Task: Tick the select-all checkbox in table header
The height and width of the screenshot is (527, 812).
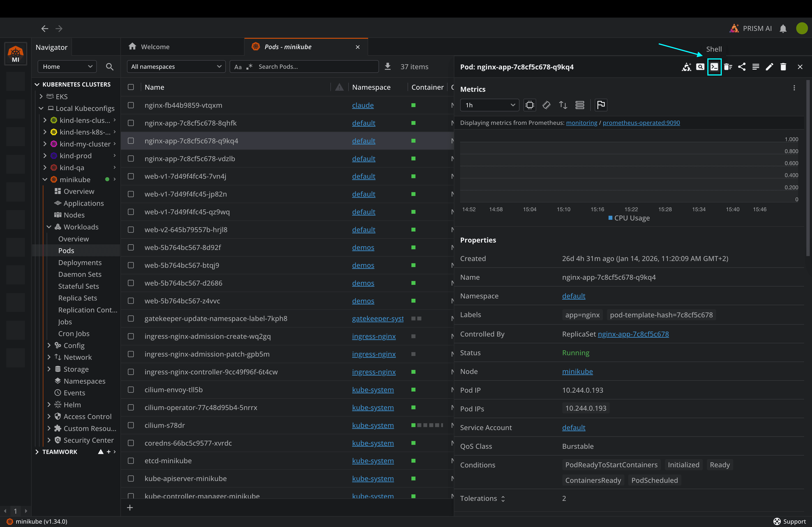Action: 131,87
